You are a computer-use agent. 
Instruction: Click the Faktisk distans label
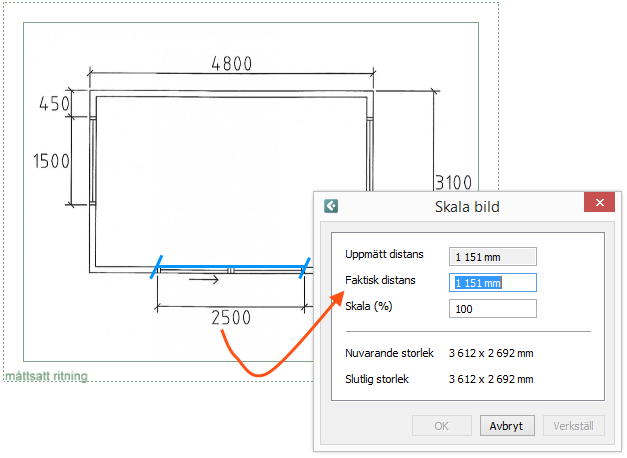click(x=380, y=280)
